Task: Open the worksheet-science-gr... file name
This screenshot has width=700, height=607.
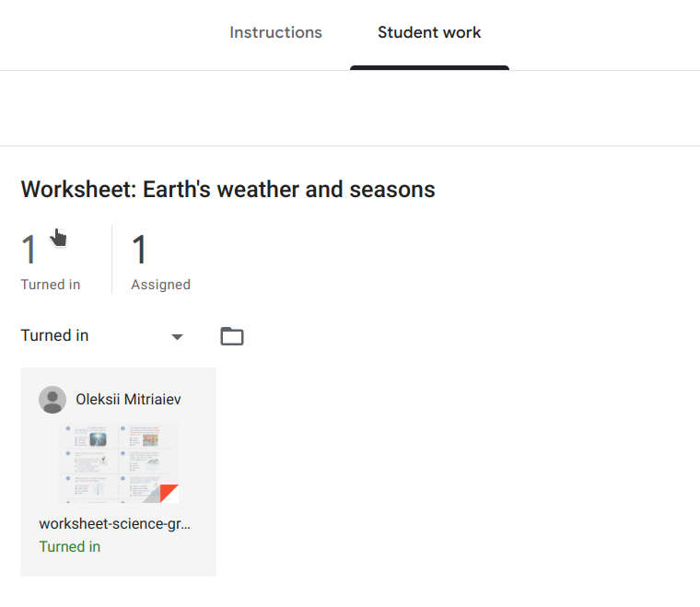Action: tap(114, 523)
